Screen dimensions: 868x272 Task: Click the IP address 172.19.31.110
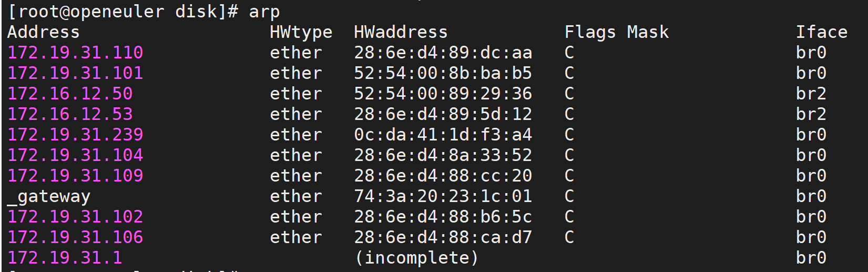click(x=75, y=53)
